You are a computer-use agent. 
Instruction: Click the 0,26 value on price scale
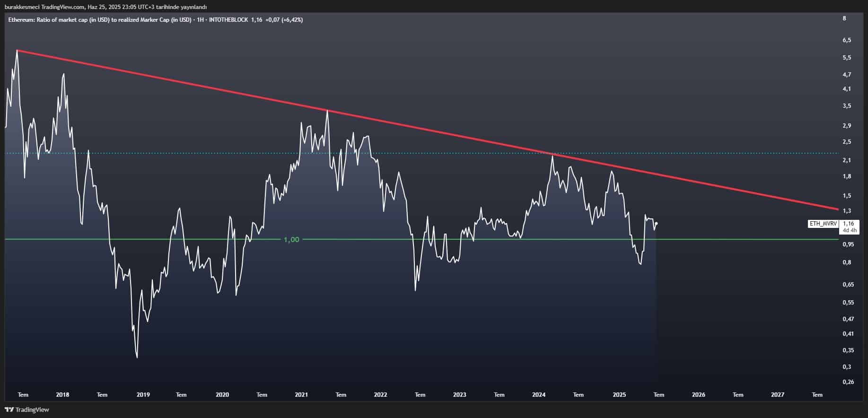[848, 382]
